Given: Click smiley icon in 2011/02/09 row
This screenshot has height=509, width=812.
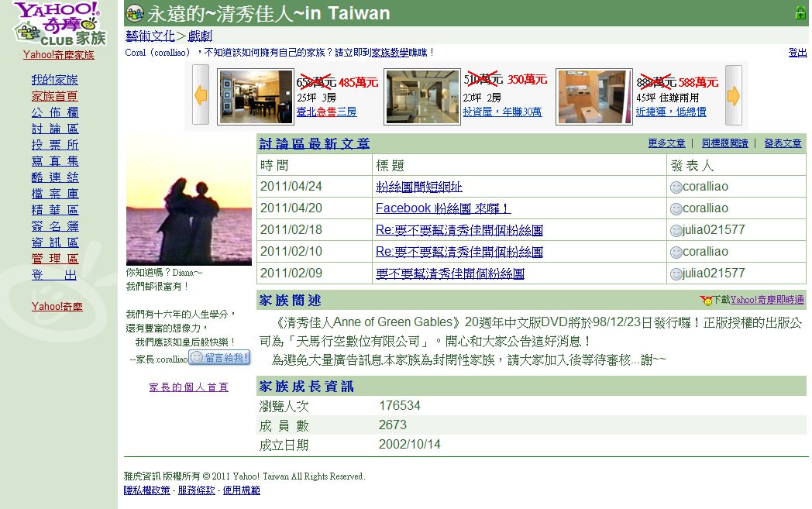Looking at the screenshot, I should coord(676,274).
